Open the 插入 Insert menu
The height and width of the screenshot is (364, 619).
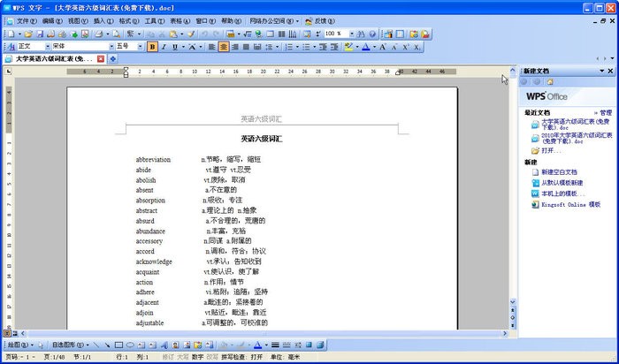pyautogui.click(x=103, y=21)
